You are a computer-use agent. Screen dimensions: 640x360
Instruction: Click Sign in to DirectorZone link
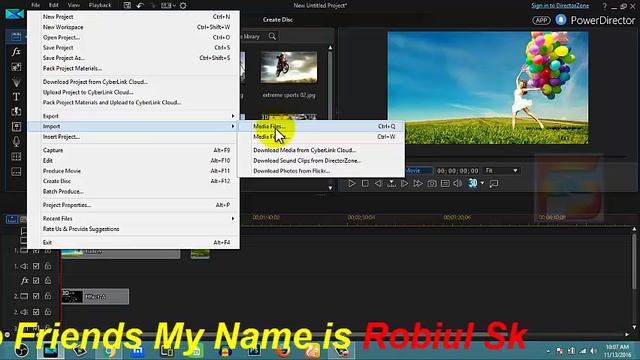(560, 5)
